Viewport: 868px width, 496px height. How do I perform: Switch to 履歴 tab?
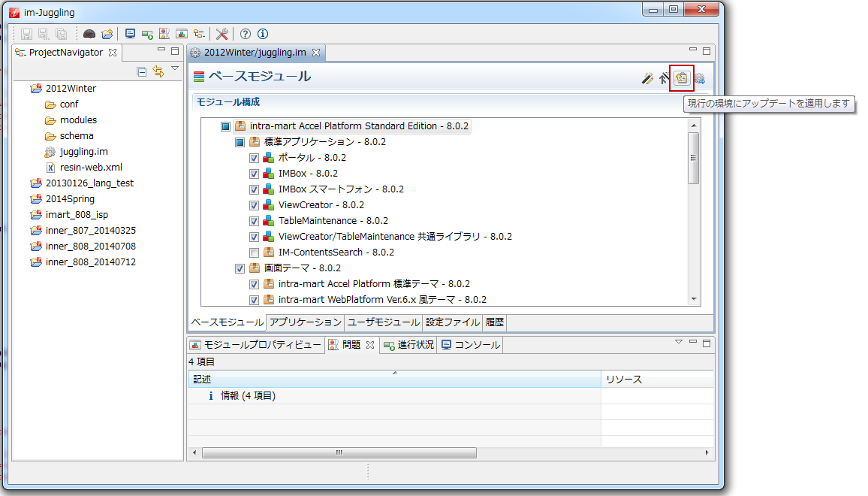(x=495, y=322)
